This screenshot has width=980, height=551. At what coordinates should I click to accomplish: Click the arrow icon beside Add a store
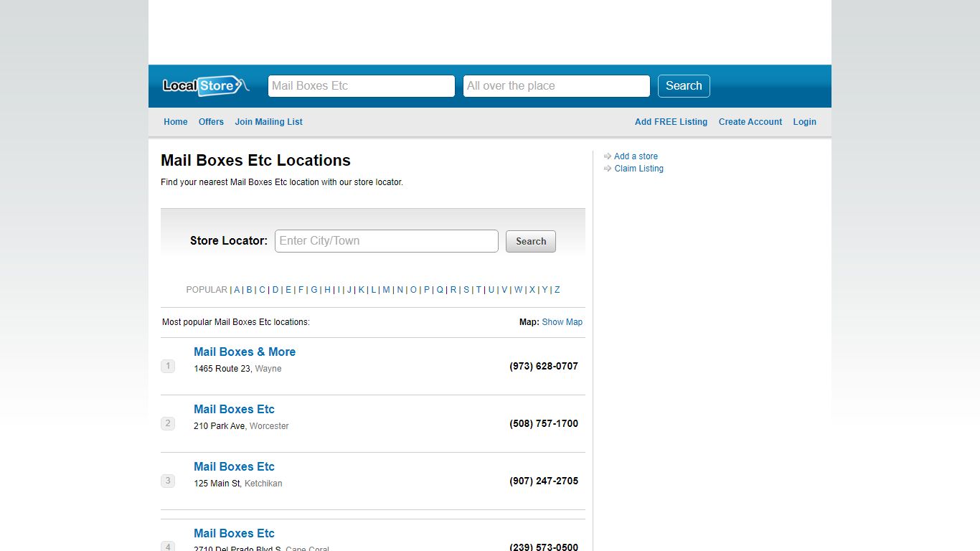(608, 156)
